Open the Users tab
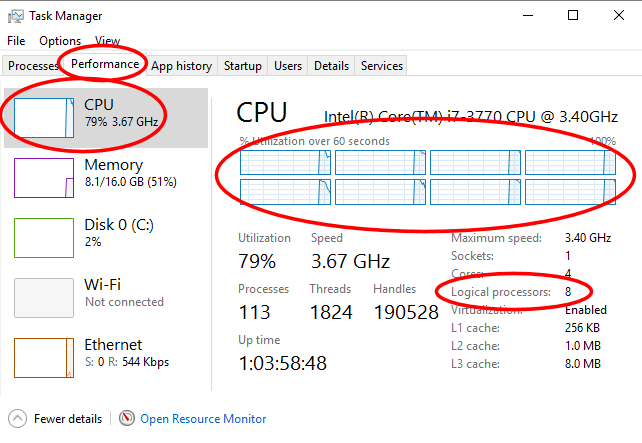642x443 pixels. [x=288, y=66]
